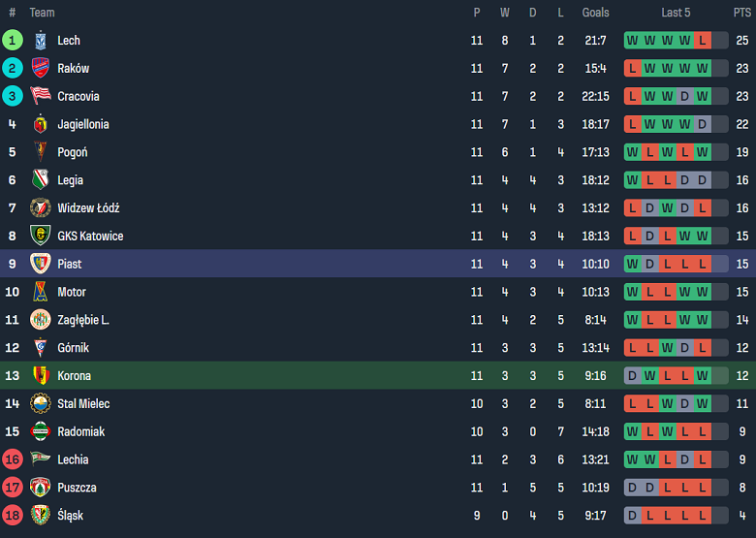Sort table by PTS column header
The image size is (756, 538).
741,13
